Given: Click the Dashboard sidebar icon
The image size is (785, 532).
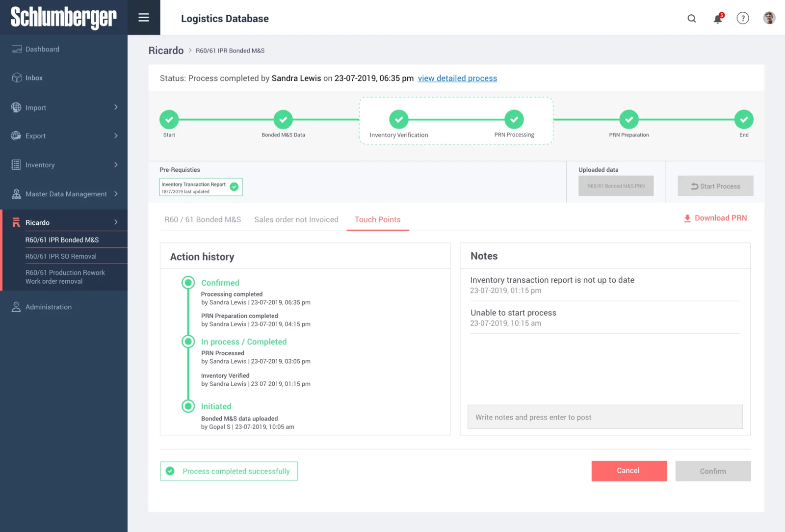Looking at the screenshot, I should tap(17, 49).
